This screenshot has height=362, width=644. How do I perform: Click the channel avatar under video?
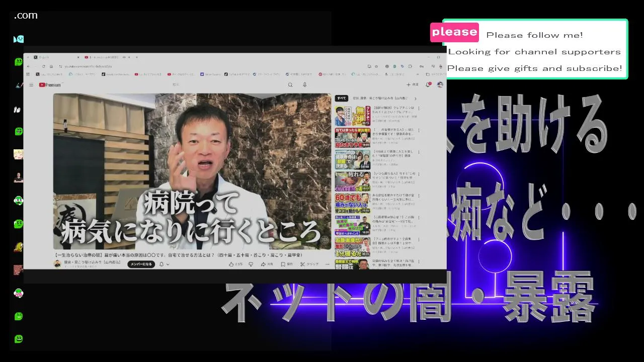tap(57, 264)
